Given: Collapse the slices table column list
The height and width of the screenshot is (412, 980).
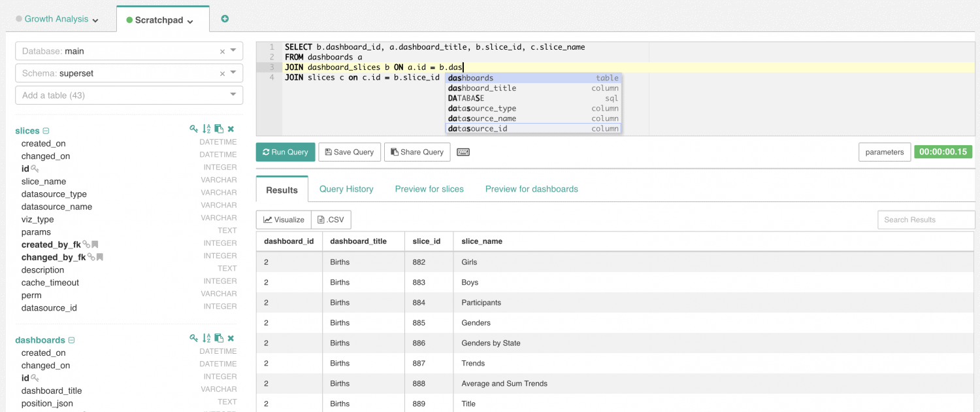Looking at the screenshot, I should pyautogui.click(x=46, y=131).
